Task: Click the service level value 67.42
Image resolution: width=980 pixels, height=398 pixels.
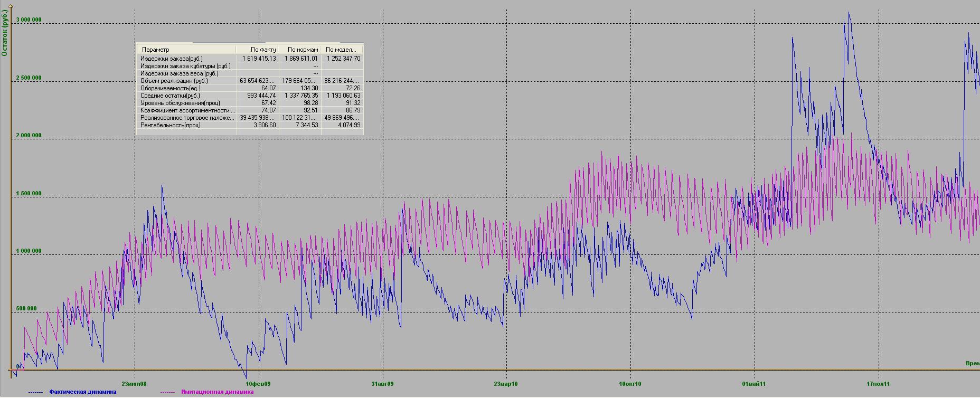Action: click(x=268, y=103)
